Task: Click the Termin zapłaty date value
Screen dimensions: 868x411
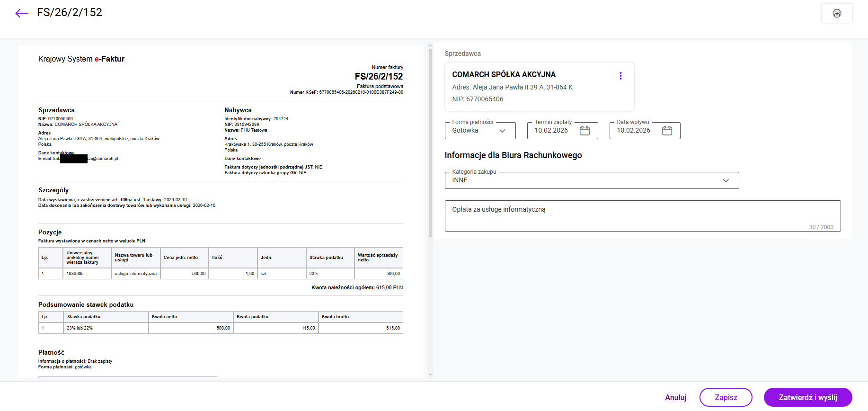Action: pyautogui.click(x=551, y=131)
